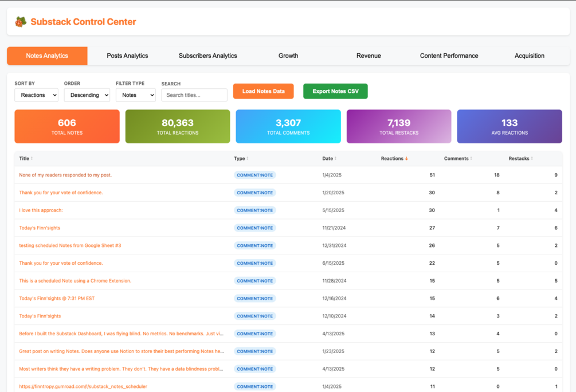Click the Total Reactions green stat card
Image resolution: width=576 pixels, height=392 pixels.
[178, 127]
